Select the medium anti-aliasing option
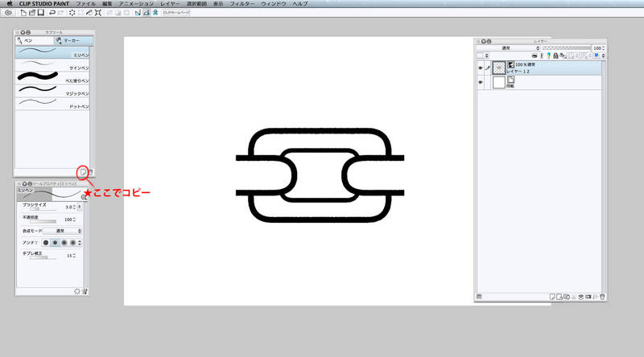644x357 pixels. pyautogui.click(x=64, y=243)
